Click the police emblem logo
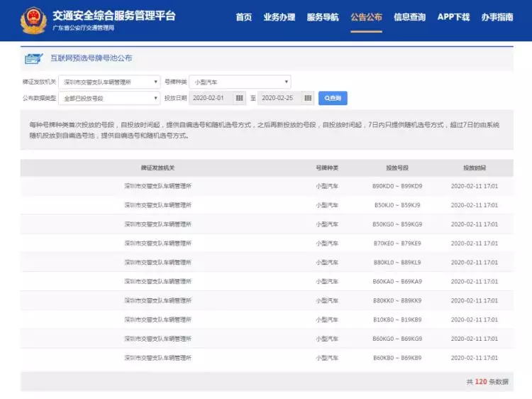 pyautogui.click(x=33, y=21)
